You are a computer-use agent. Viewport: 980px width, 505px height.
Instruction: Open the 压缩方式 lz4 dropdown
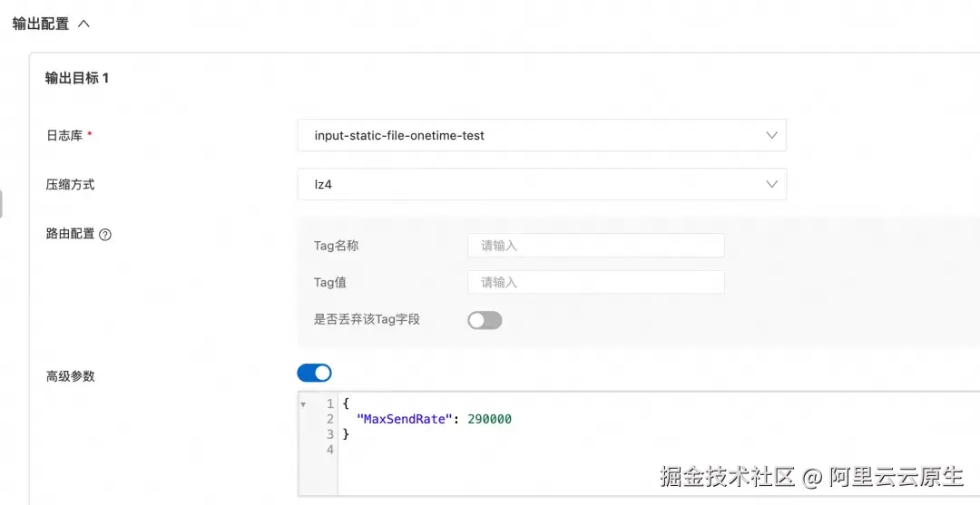coord(541,184)
